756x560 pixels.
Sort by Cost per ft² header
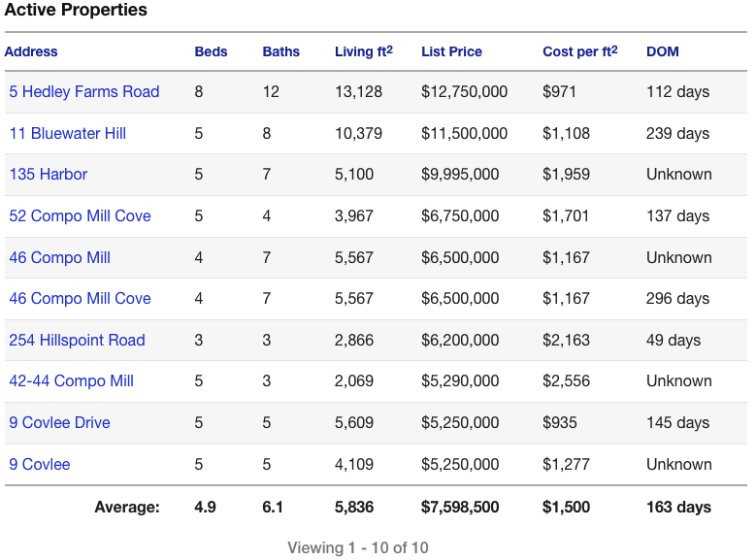tap(579, 51)
